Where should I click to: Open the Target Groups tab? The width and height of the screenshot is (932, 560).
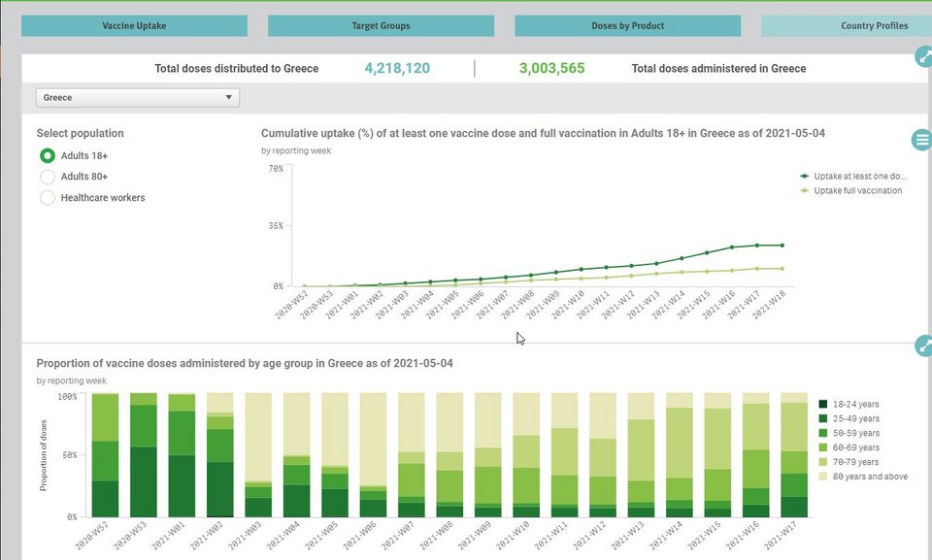click(x=381, y=26)
